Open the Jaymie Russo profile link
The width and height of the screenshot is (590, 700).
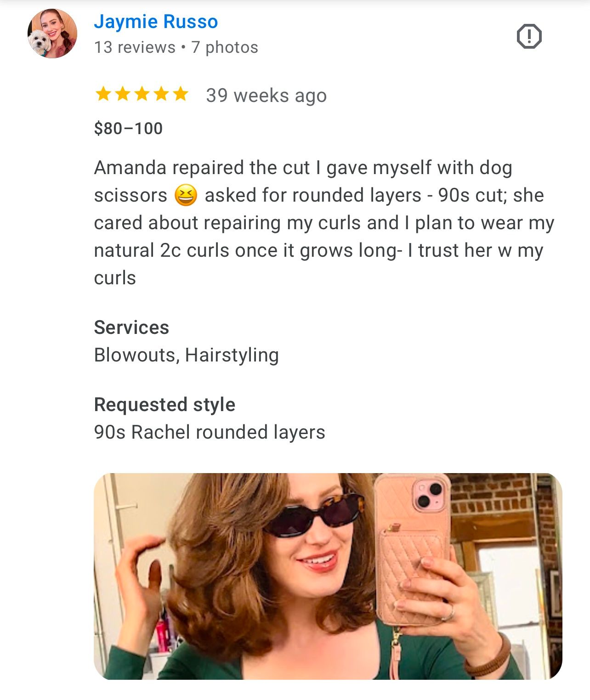pos(156,22)
